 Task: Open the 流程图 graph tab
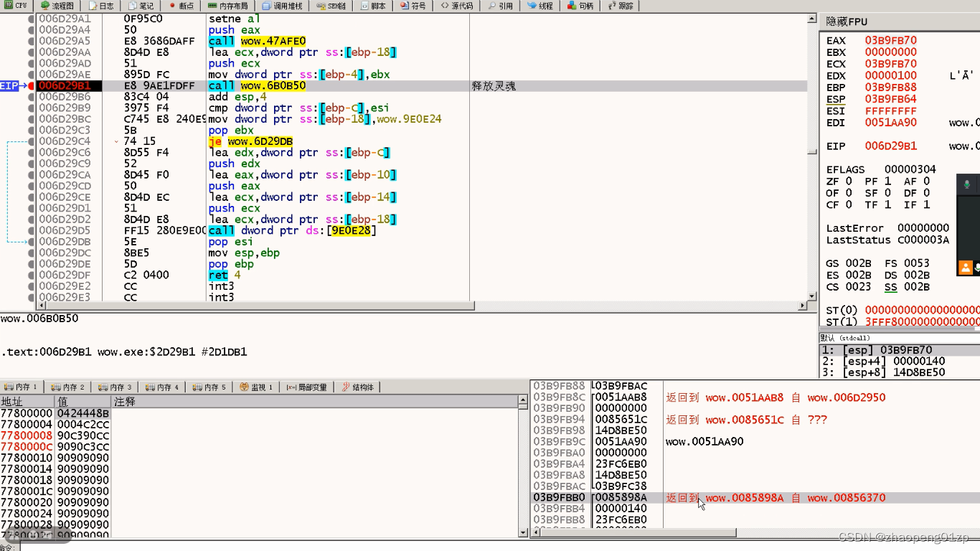[x=58, y=6]
